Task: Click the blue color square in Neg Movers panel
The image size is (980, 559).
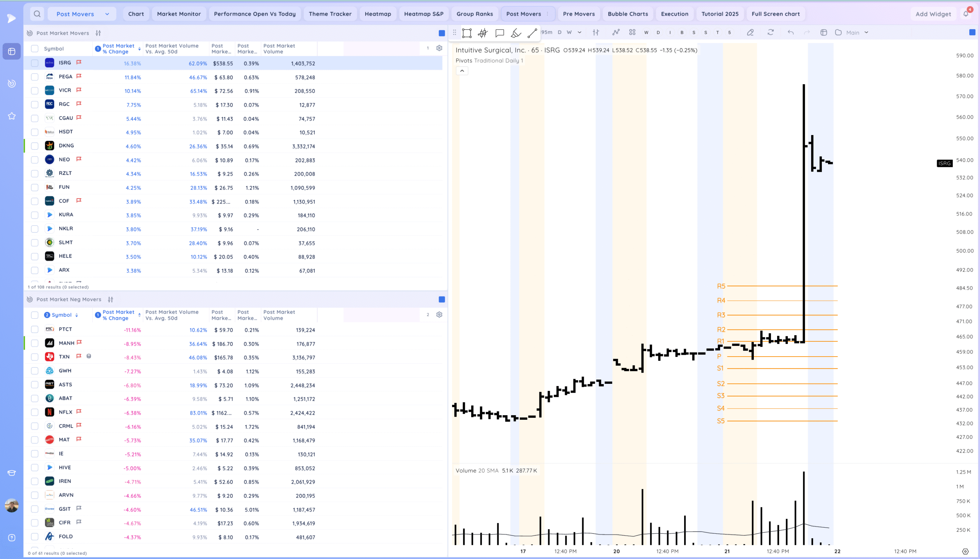Action: point(442,300)
